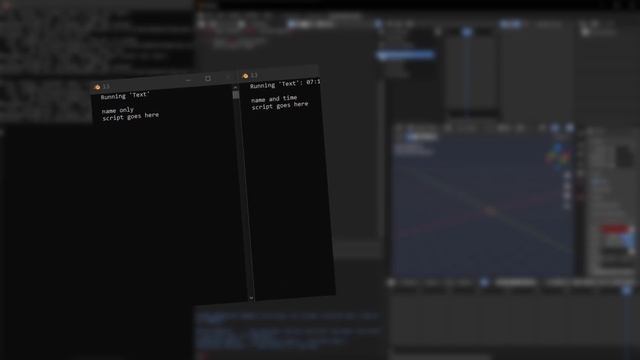Click the Blender icon in the 'name only' console title bar
Image resolution: width=640 pixels, height=360 pixels.
[97, 87]
